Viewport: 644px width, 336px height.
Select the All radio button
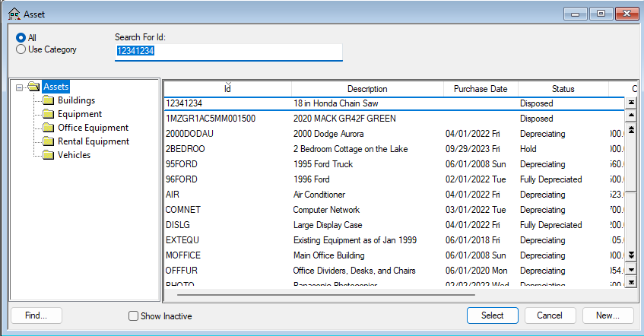[21, 37]
